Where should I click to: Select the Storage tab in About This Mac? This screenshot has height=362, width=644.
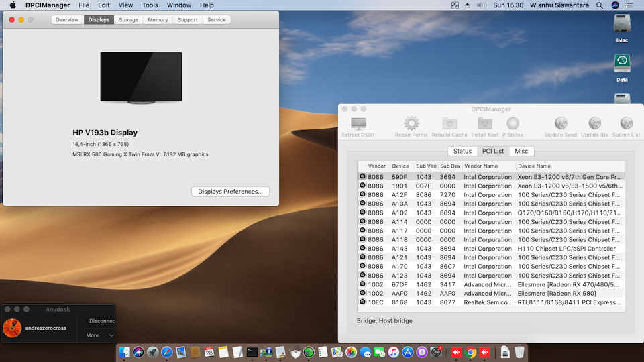pyautogui.click(x=128, y=20)
